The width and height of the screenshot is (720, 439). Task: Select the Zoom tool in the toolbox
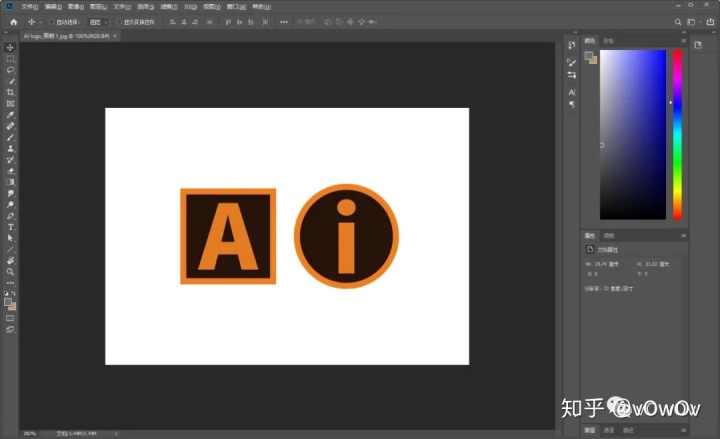coord(10,272)
